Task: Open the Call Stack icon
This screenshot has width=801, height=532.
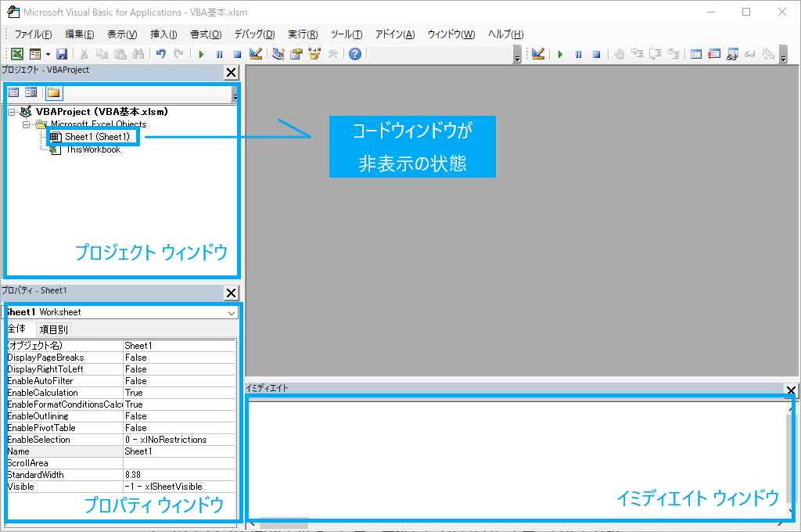Action: (768, 54)
